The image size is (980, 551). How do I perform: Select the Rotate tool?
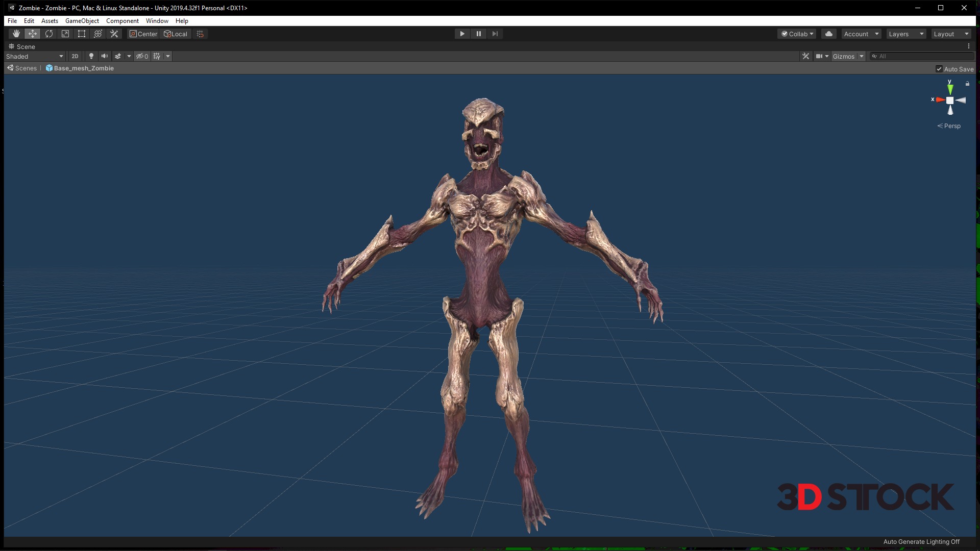tap(49, 34)
